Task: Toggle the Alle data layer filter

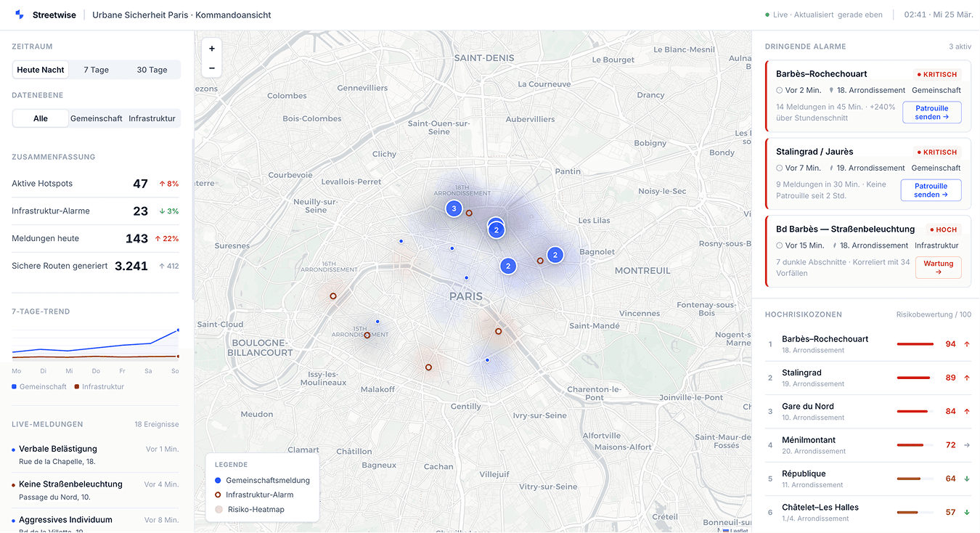Action: click(x=40, y=118)
